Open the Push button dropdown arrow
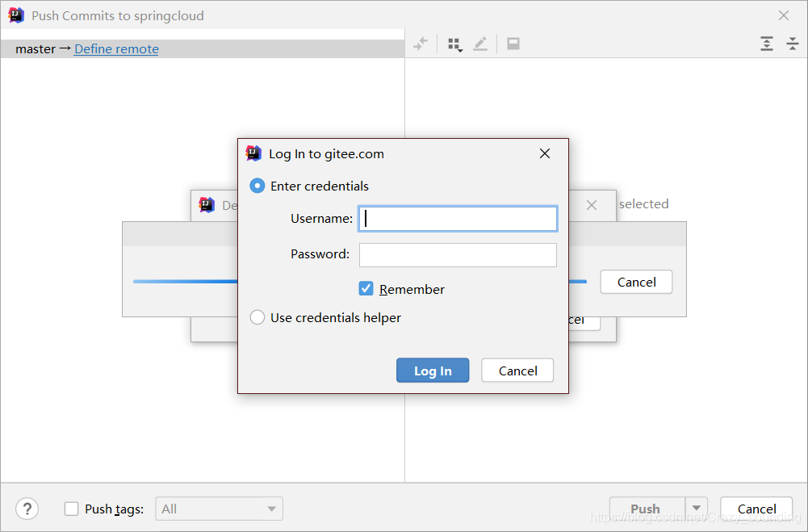 [696, 509]
